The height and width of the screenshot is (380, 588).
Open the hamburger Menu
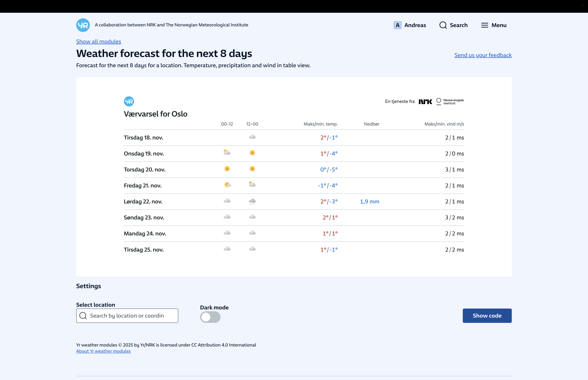(x=493, y=25)
